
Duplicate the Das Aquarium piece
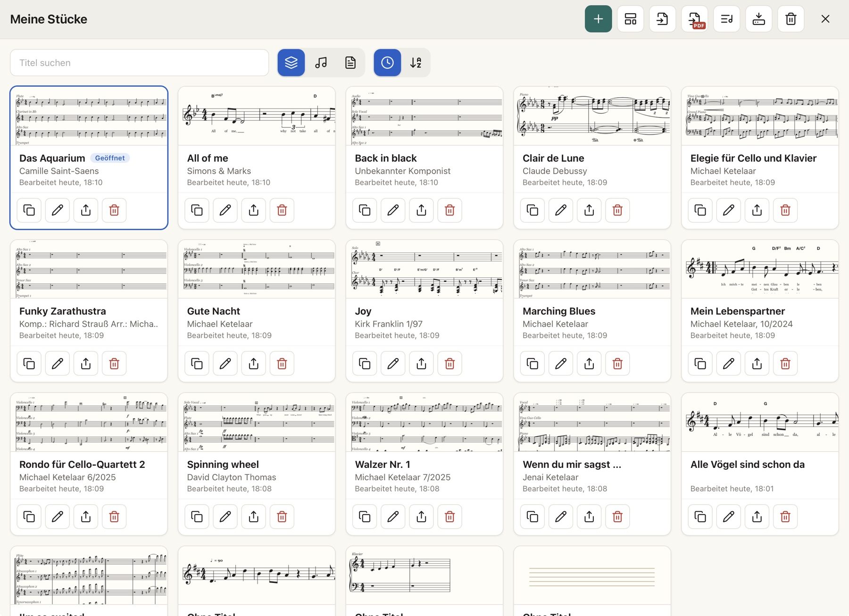point(29,210)
